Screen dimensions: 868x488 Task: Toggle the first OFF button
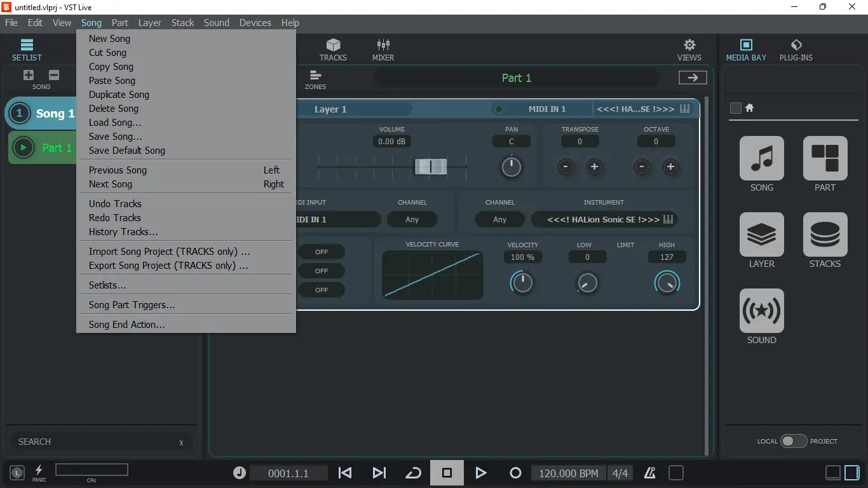(322, 252)
